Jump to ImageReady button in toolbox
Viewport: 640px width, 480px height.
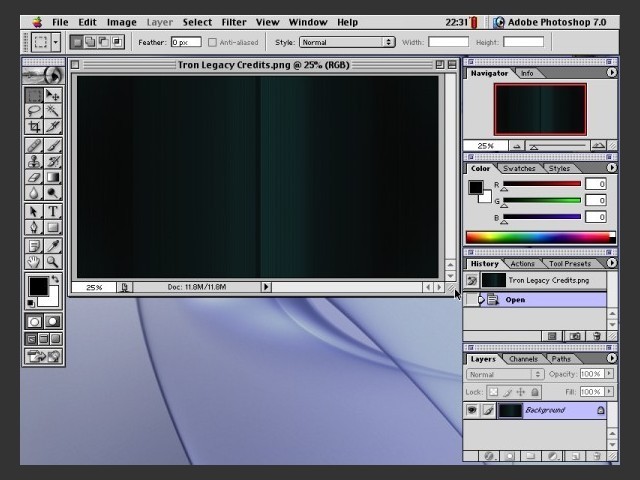43,356
